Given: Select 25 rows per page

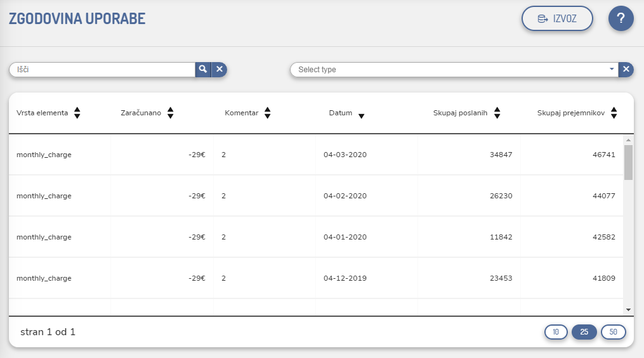Looking at the screenshot, I should pyautogui.click(x=584, y=332).
